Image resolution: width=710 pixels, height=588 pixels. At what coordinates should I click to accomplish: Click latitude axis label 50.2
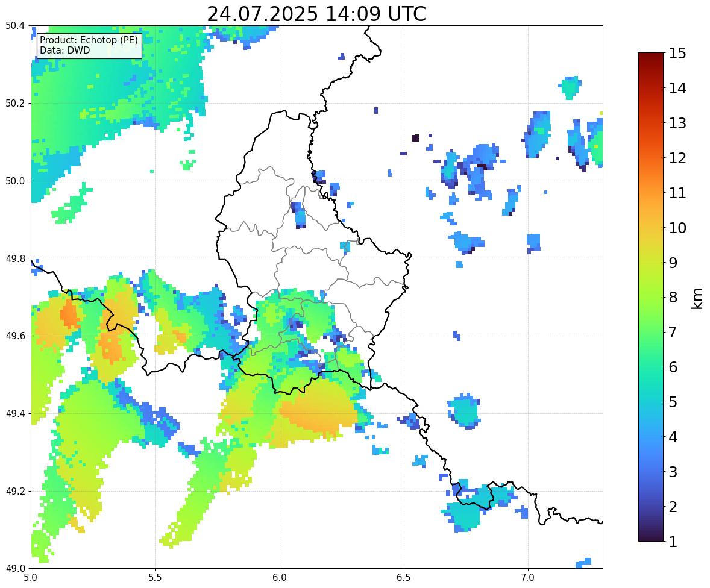[15, 103]
